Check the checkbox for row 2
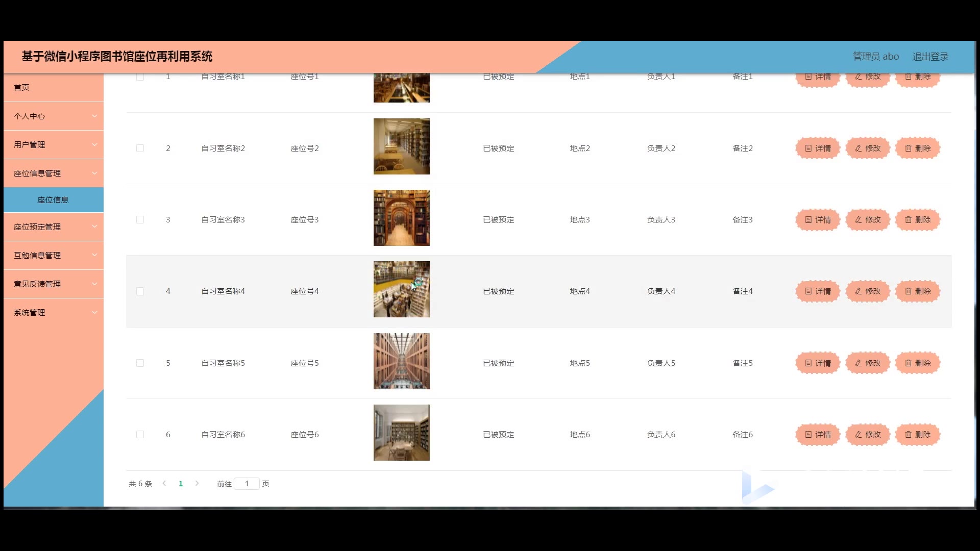Image resolution: width=980 pixels, height=551 pixels. 140,148
